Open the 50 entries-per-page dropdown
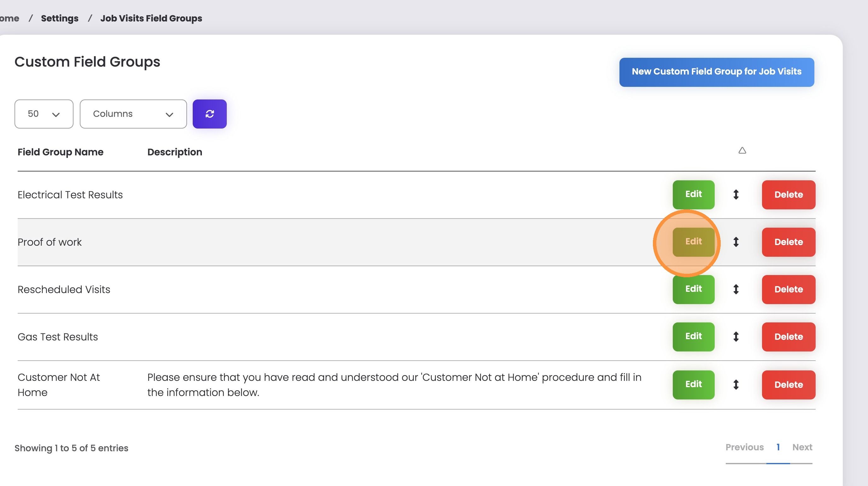The width and height of the screenshot is (868, 486). [x=44, y=114]
